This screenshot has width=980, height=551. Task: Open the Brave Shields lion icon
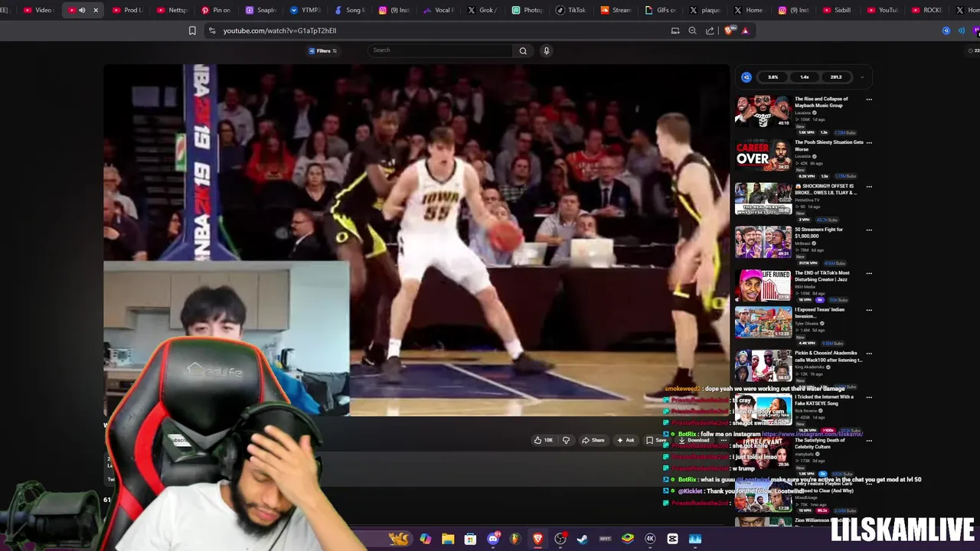click(x=728, y=31)
